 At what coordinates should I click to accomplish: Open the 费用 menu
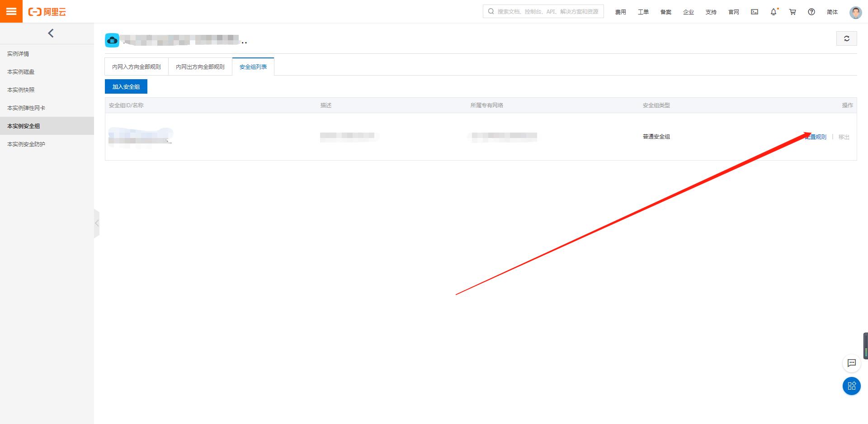coord(620,12)
